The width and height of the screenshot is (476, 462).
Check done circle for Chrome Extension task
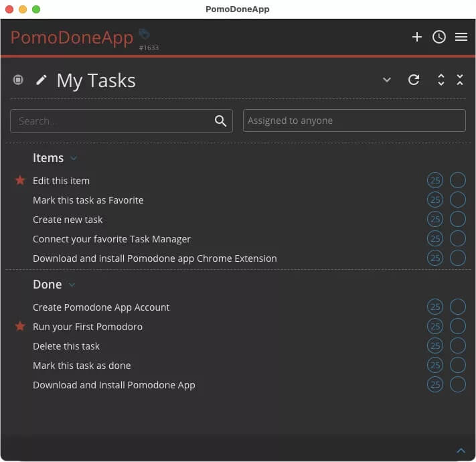[x=457, y=258]
